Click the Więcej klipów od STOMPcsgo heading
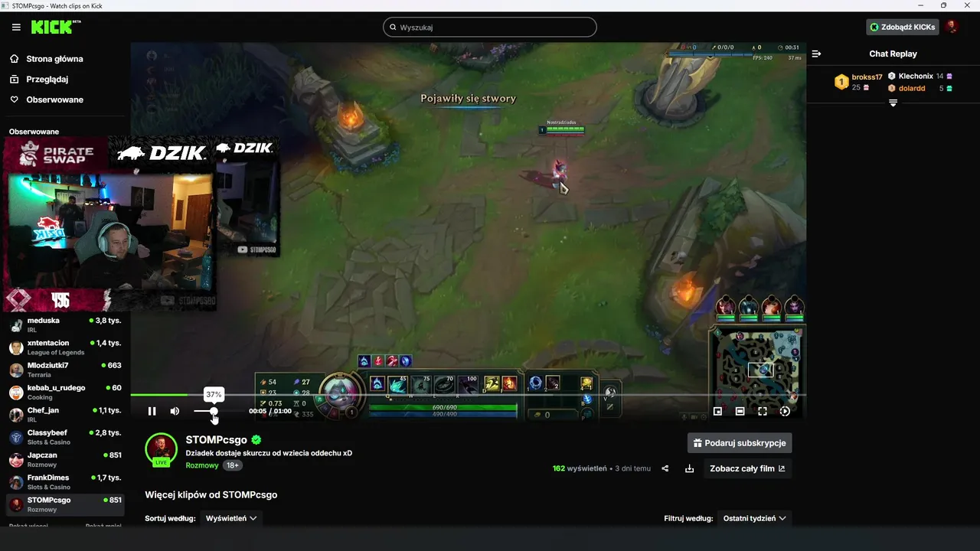Image resolution: width=980 pixels, height=551 pixels. click(211, 494)
